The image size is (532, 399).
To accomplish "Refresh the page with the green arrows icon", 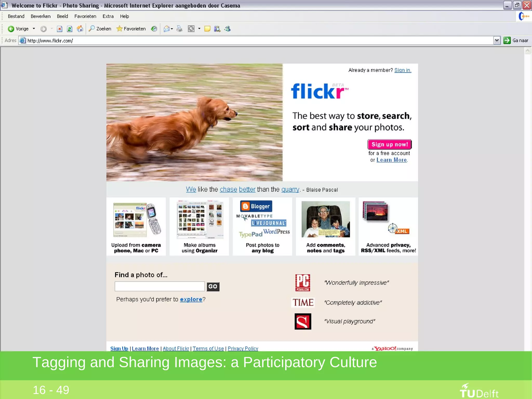I will [69, 29].
